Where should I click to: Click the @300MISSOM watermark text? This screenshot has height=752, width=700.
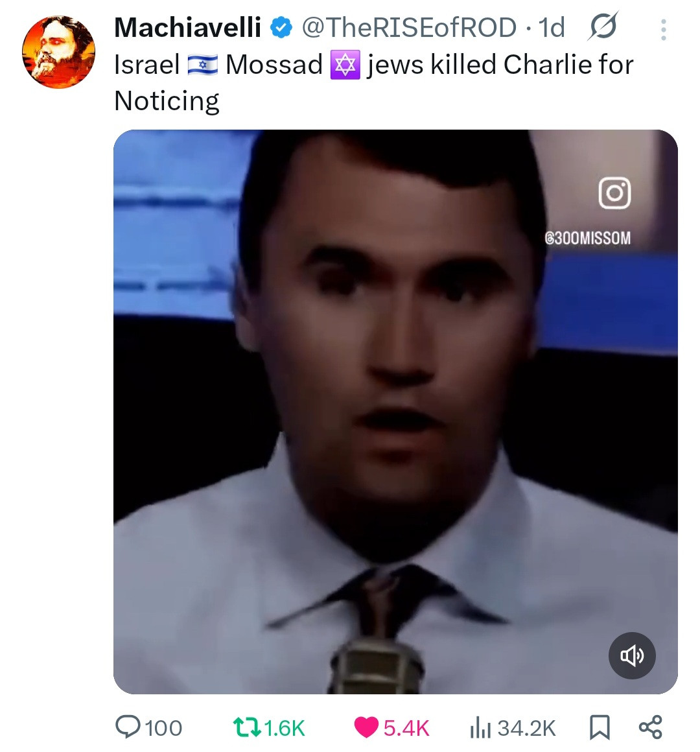pyautogui.click(x=587, y=238)
